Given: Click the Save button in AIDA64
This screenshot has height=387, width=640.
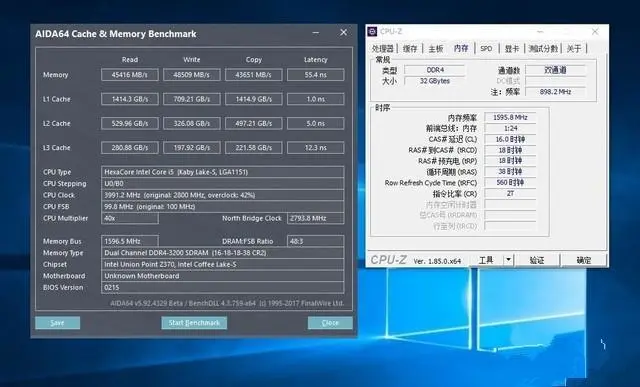Looking at the screenshot, I should click(x=58, y=323).
